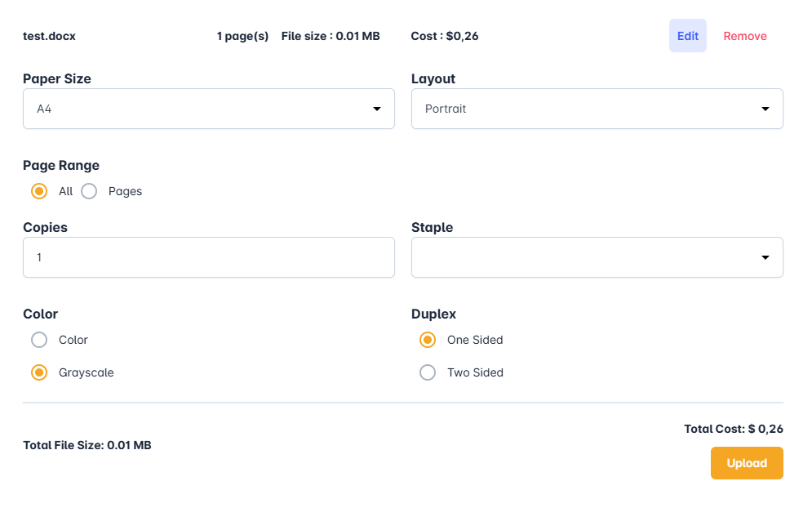Enable Two Sided printing
This screenshot has width=812, height=508.
[428, 372]
